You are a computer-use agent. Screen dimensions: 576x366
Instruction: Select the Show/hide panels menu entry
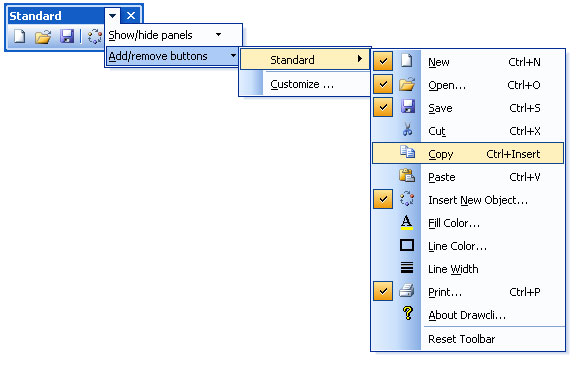click(173, 35)
